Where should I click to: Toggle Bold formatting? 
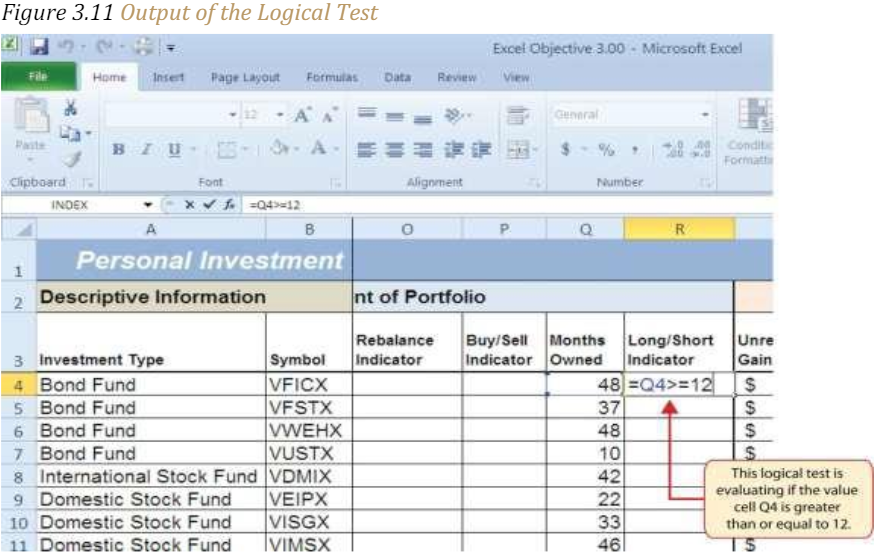tap(118, 149)
